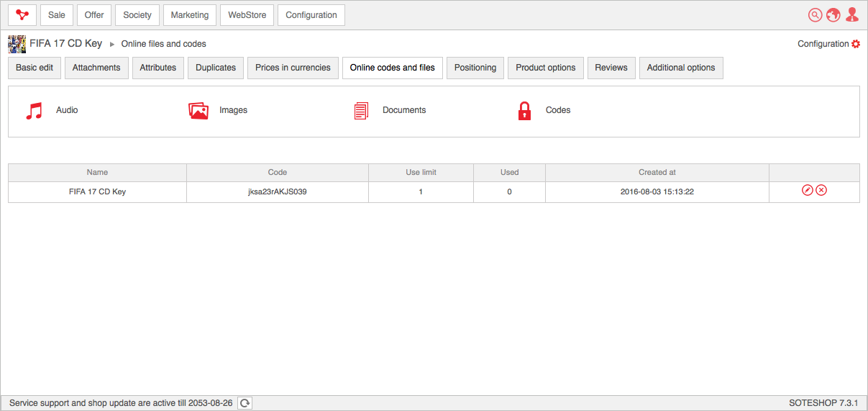Switch to the Attributes tab

tap(158, 68)
